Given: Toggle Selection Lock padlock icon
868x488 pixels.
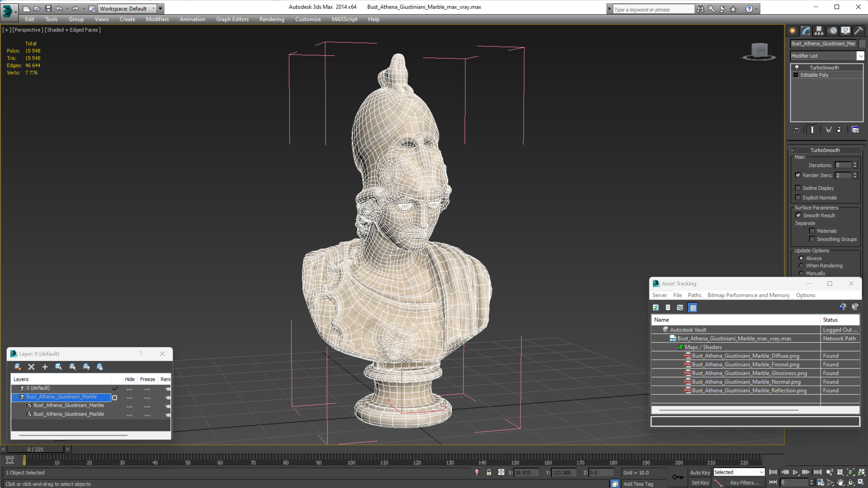Looking at the screenshot, I should pyautogui.click(x=489, y=472).
